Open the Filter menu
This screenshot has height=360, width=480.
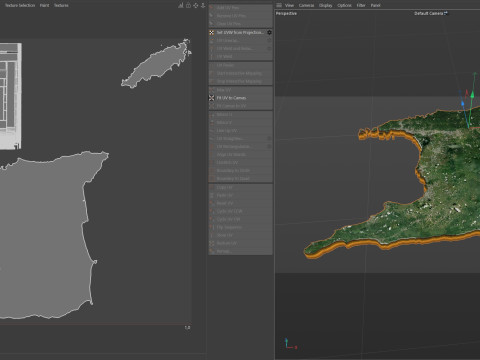coord(361,5)
